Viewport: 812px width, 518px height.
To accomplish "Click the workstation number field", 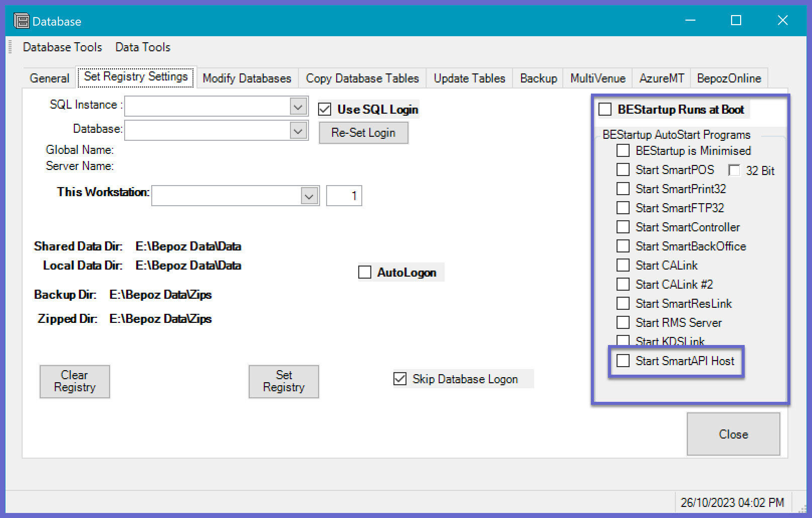I will tap(344, 196).
